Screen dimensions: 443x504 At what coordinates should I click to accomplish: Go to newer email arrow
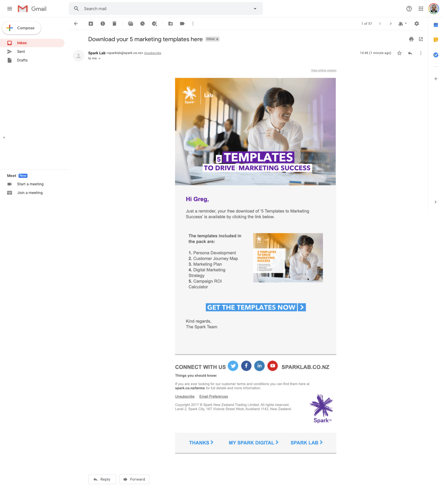click(x=380, y=24)
